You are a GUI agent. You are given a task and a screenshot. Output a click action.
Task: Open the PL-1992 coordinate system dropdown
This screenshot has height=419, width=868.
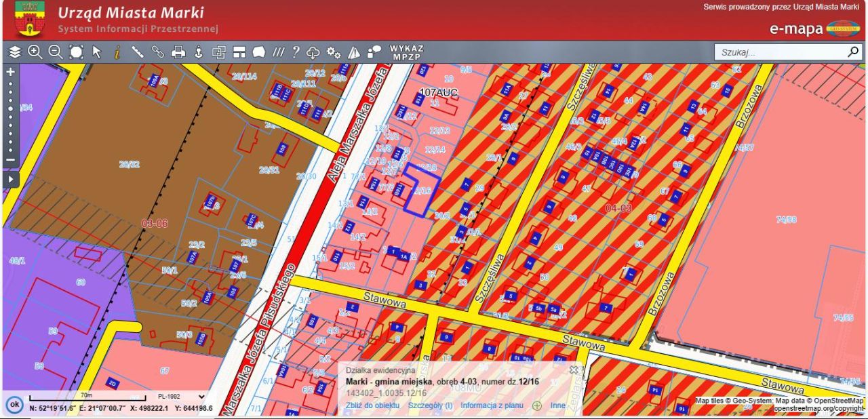(180, 397)
